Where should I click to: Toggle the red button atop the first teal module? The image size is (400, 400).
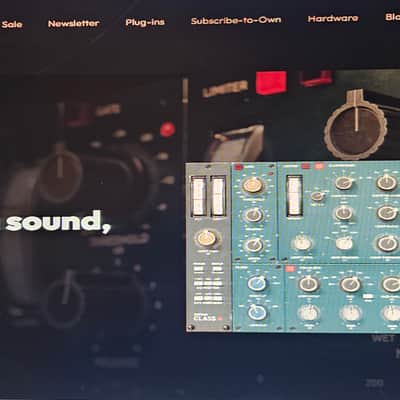pos(239,167)
